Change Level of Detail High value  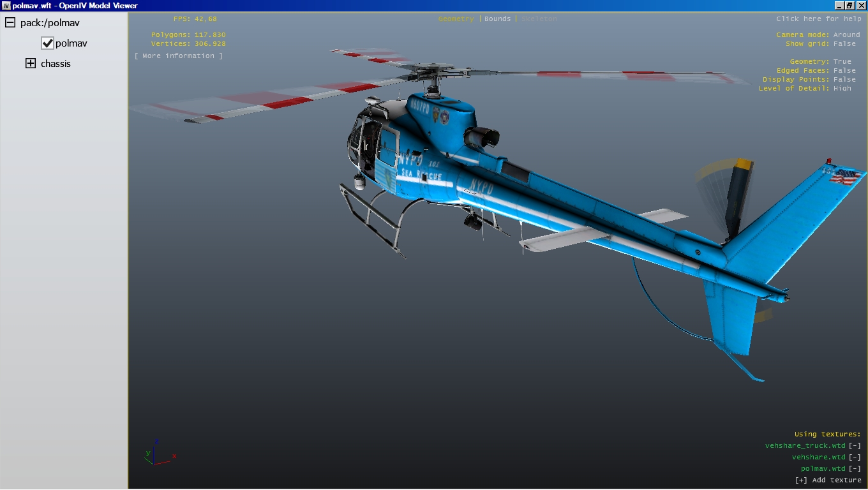[x=842, y=89]
